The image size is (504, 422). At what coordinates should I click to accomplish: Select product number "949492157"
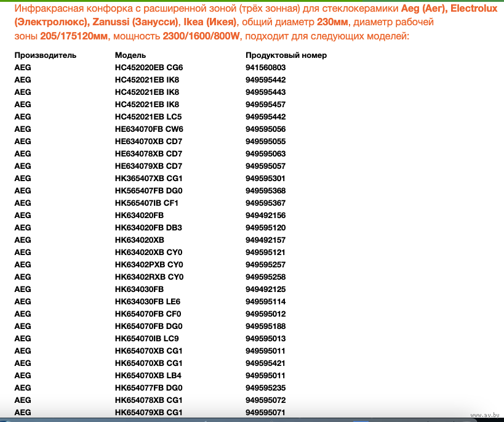[x=265, y=240]
